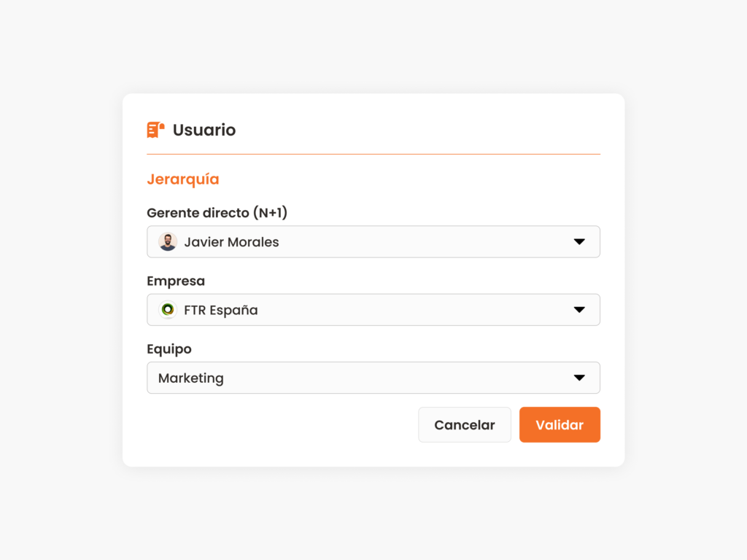Select the Javier Morales name text
This screenshot has height=560, width=747.
pos(231,242)
